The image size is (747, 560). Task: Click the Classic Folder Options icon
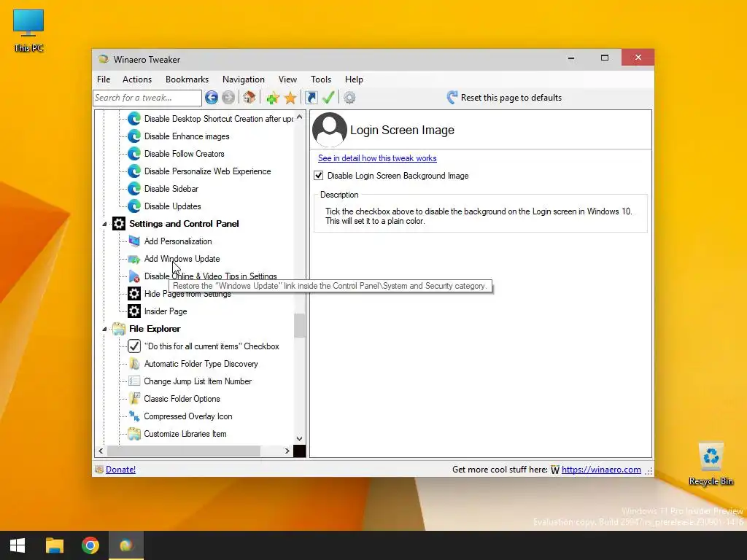(134, 399)
